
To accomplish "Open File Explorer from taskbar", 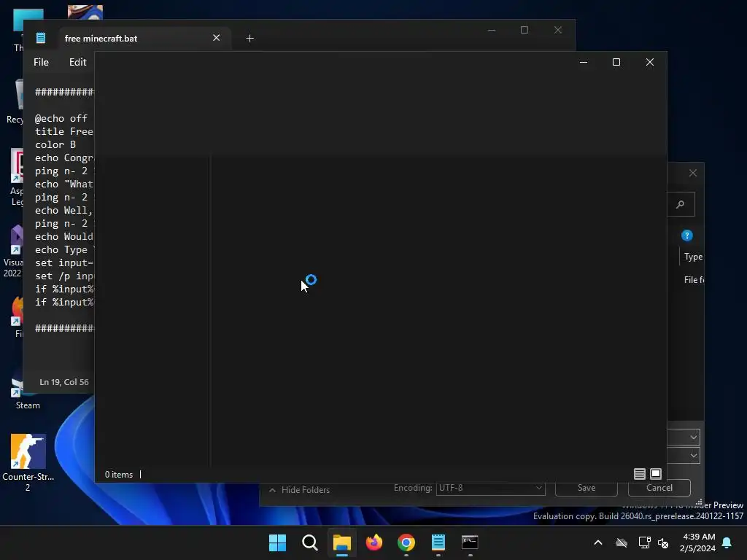I will tap(342, 542).
